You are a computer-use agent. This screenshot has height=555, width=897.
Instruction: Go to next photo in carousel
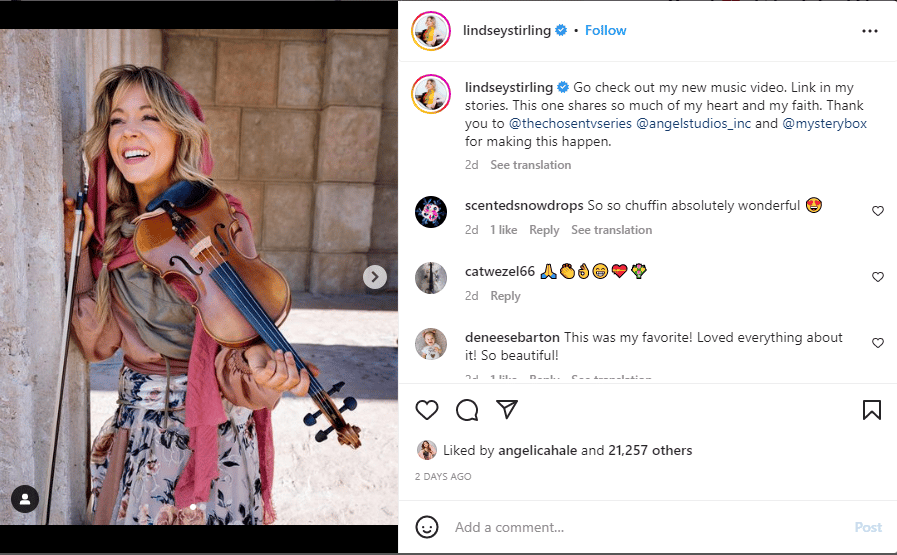click(x=375, y=277)
